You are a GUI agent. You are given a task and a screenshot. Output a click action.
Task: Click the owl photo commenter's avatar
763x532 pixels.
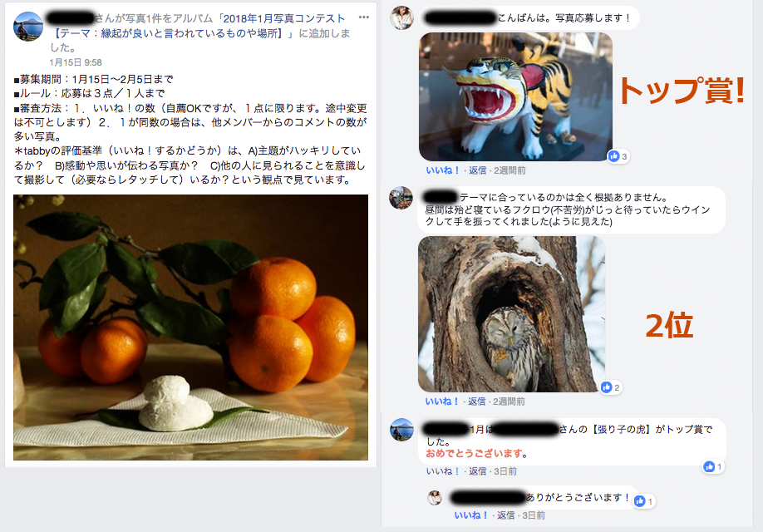pos(401,198)
